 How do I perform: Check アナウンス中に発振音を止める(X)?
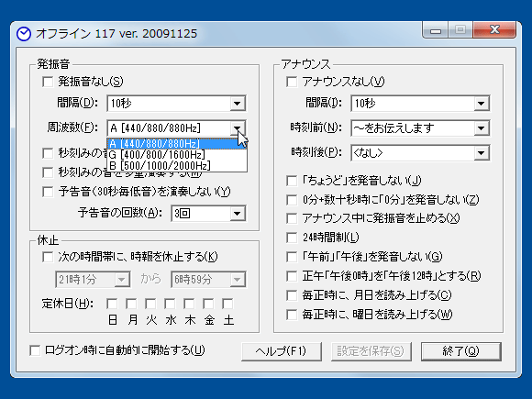(292, 218)
